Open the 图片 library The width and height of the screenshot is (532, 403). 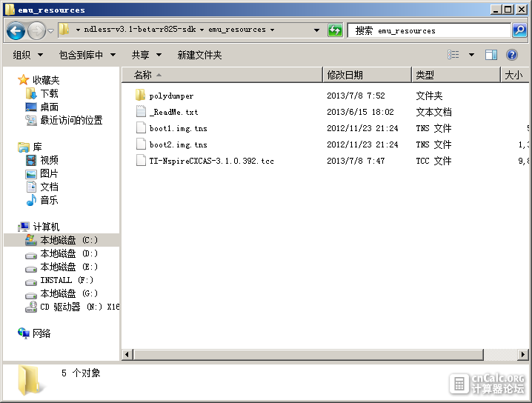click(x=49, y=173)
